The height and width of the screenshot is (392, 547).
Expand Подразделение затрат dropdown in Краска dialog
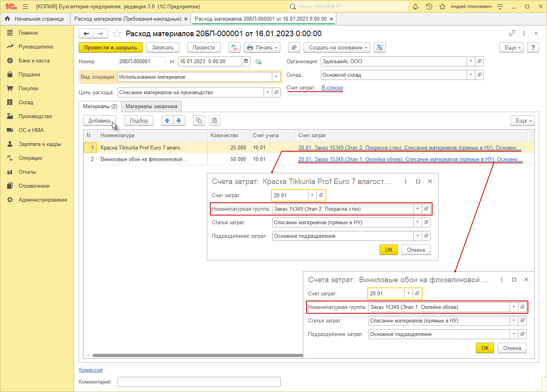tap(418, 236)
